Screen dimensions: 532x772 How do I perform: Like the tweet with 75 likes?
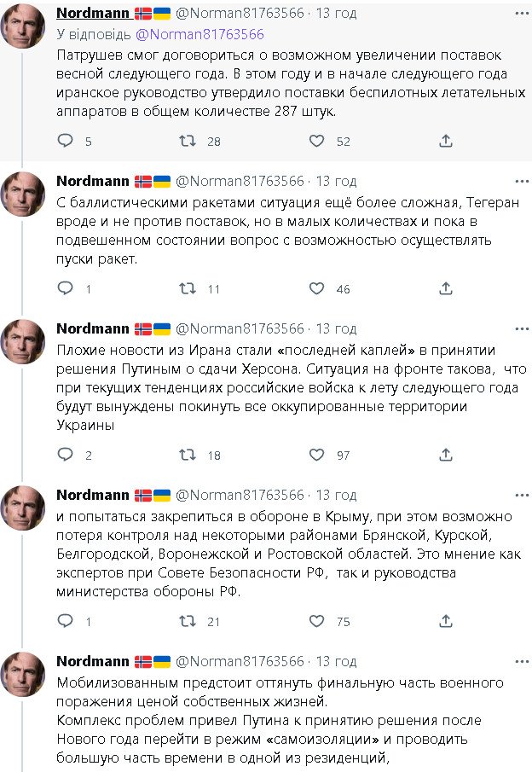(319, 622)
